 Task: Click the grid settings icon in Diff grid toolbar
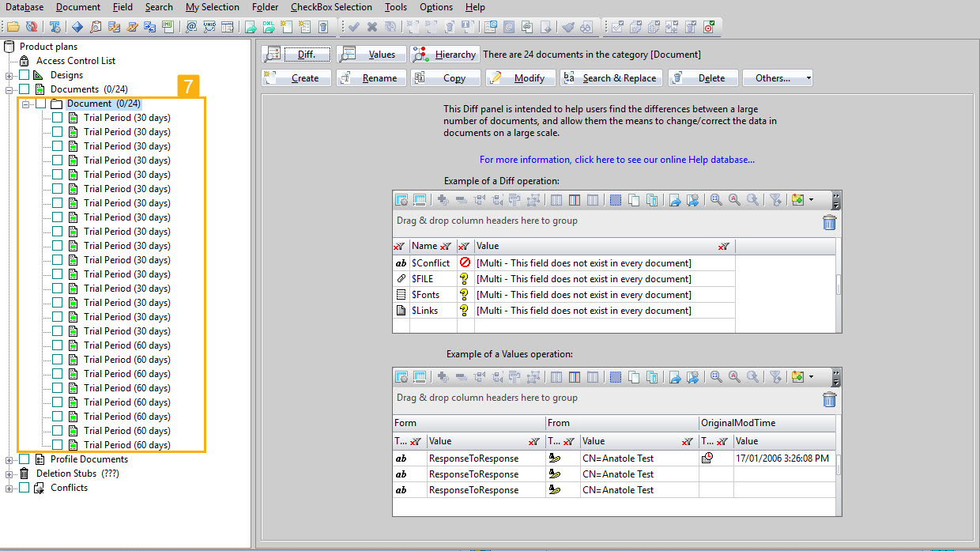click(x=401, y=200)
